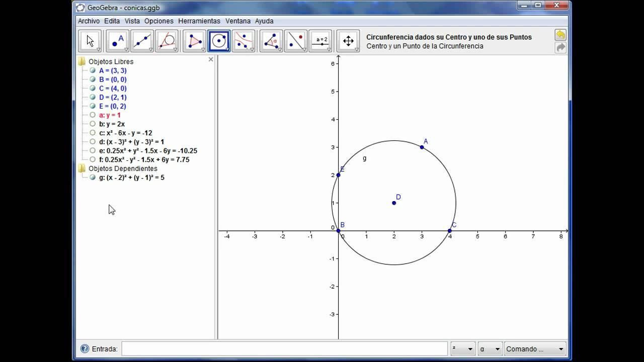The width and height of the screenshot is (644, 362).
Task: Collapse the Objetos Libres folder
Action: [x=82, y=61]
